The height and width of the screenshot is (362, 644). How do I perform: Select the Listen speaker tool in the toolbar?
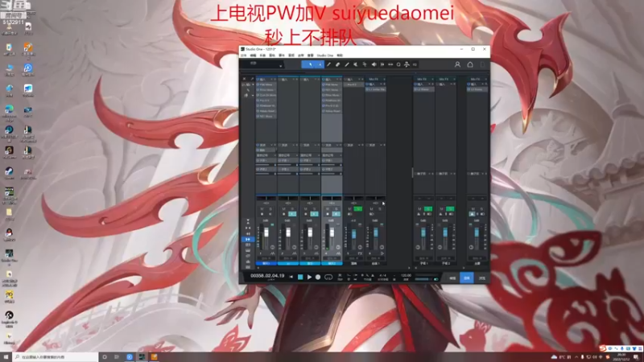coord(374,64)
